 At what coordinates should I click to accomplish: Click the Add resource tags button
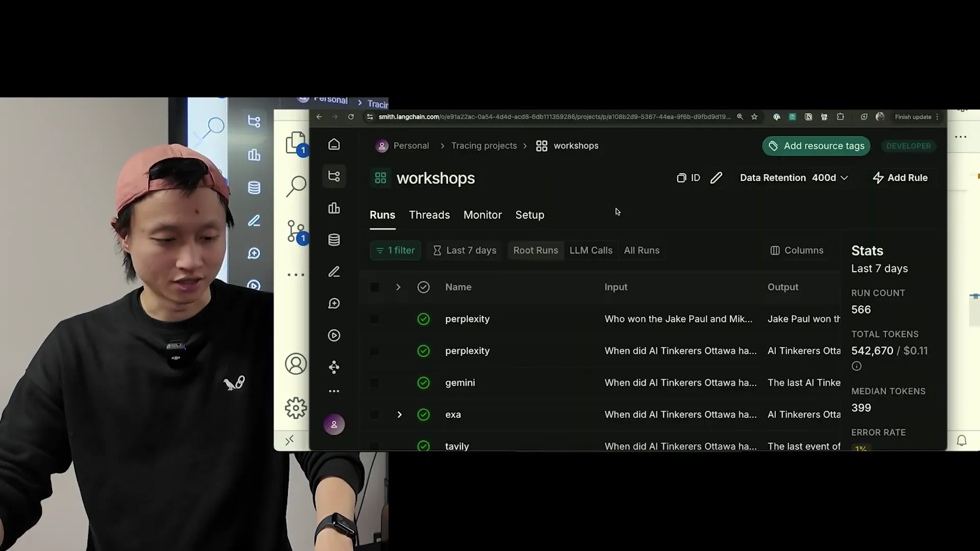[816, 146]
